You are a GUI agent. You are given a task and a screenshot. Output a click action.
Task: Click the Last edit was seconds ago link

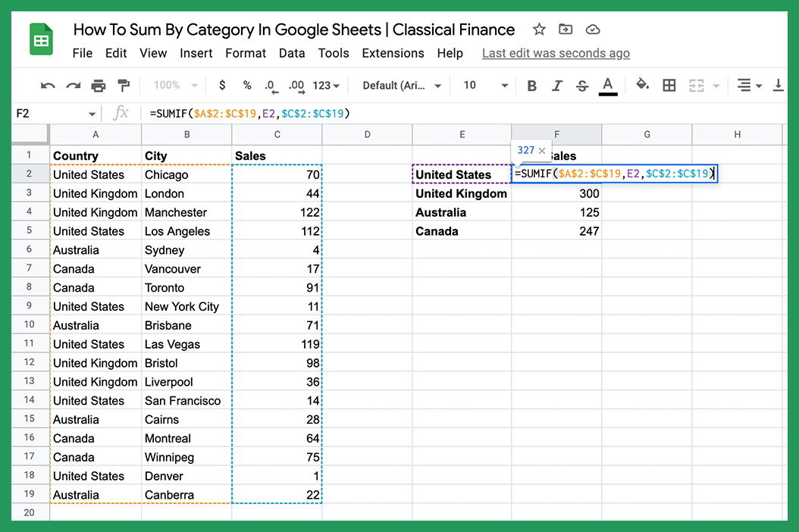(x=556, y=53)
